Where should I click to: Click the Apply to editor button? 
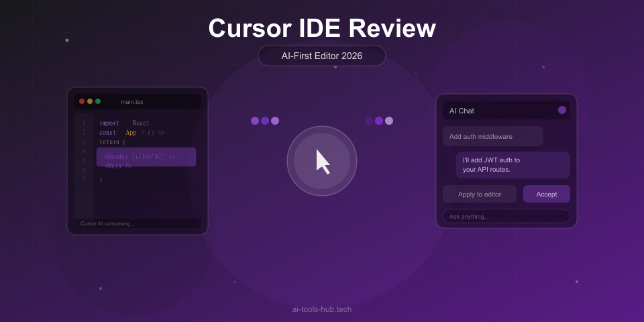479,194
